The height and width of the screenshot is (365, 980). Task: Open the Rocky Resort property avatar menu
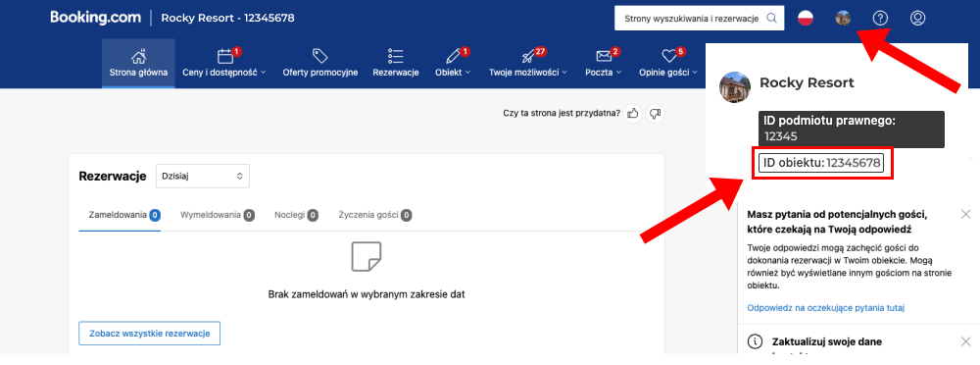tap(843, 19)
